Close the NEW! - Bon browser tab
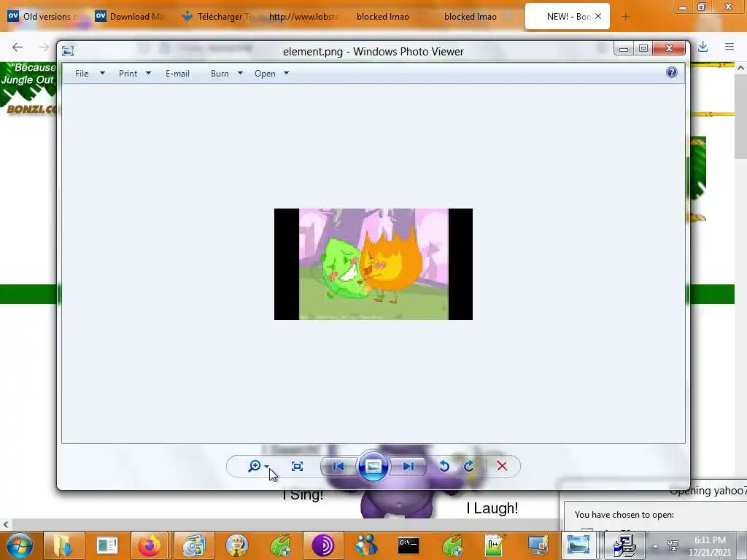747x560 pixels. click(x=598, y=16)
